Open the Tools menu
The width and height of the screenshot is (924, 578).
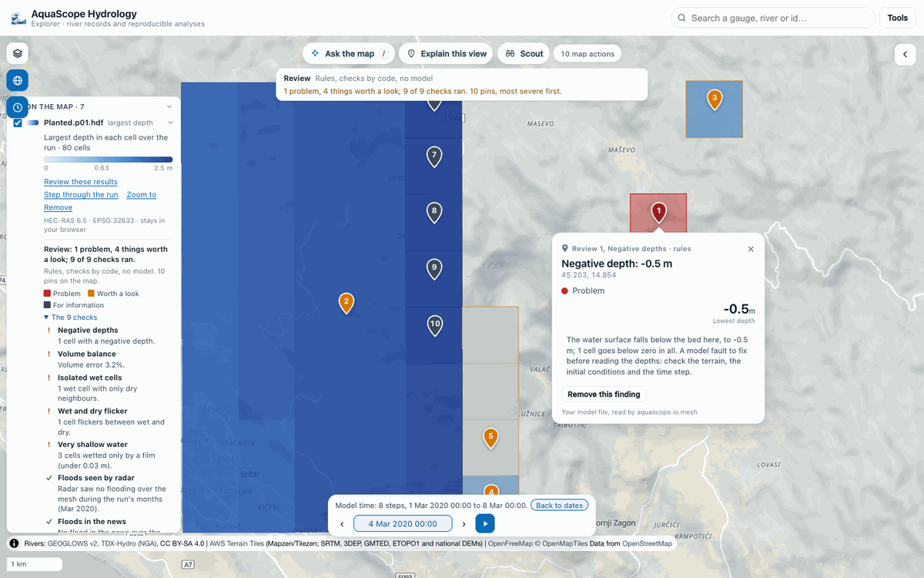coord(898,18)
